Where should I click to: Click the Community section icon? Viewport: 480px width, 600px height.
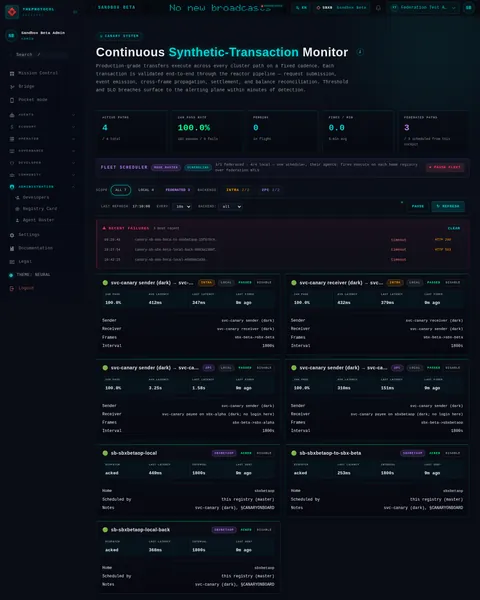point(12,175)
